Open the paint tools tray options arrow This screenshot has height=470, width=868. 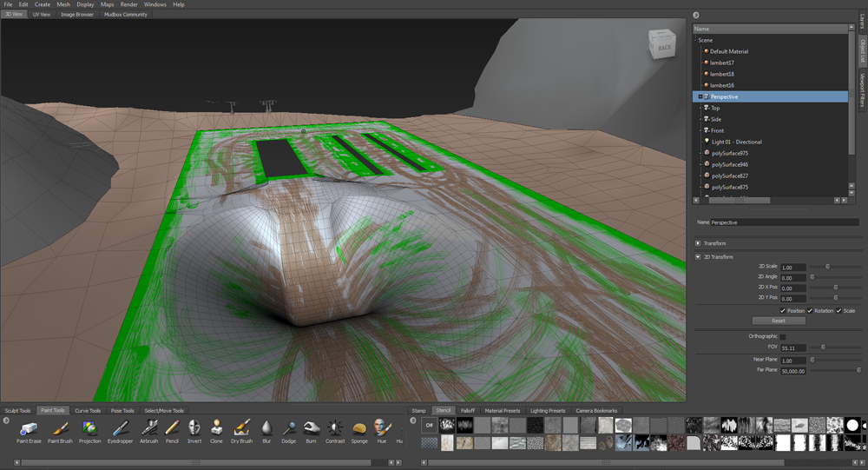[x=6, y=420]
